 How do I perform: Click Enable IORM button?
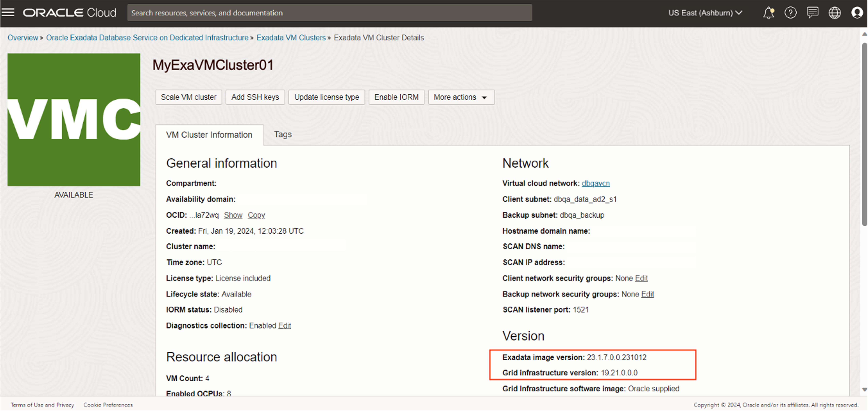[x=396, y=97]
